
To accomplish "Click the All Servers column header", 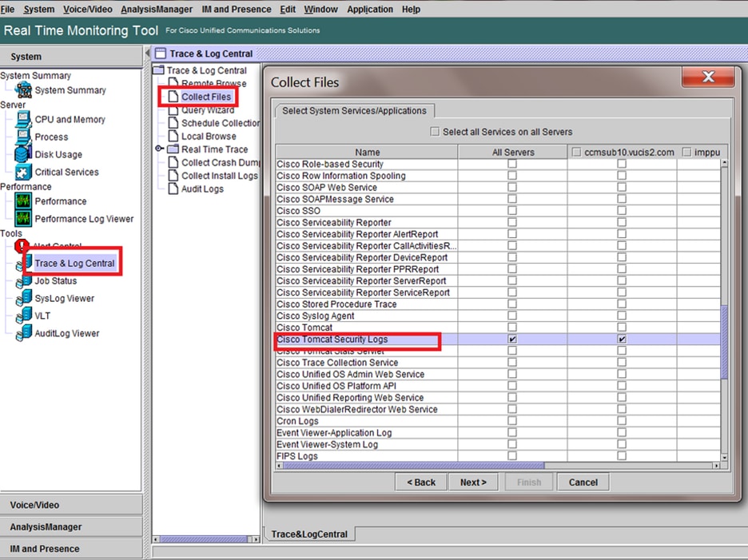I will pos(513,152).
